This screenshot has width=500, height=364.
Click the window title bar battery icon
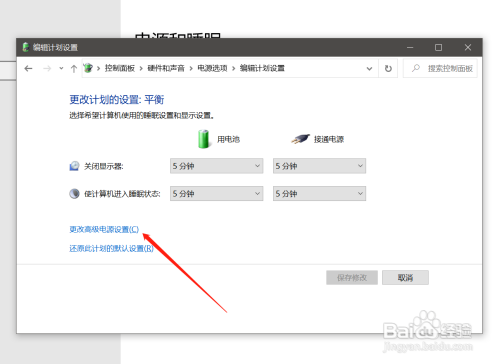pos(25,47)
